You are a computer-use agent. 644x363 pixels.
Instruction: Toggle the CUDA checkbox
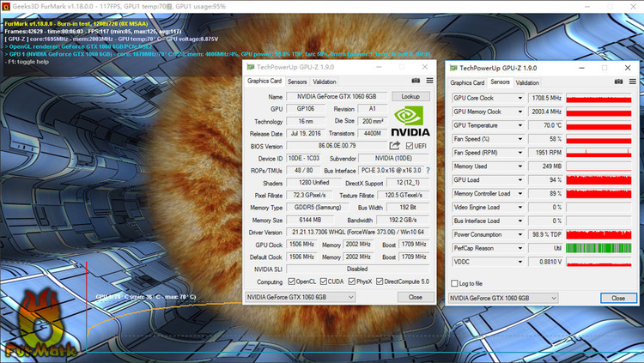point(324,281)
